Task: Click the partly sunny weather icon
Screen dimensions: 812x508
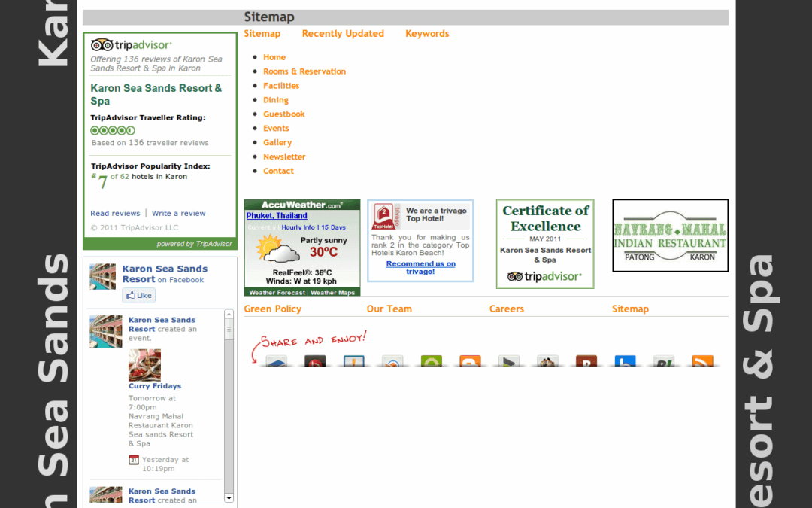Action: tap(277, 249)
